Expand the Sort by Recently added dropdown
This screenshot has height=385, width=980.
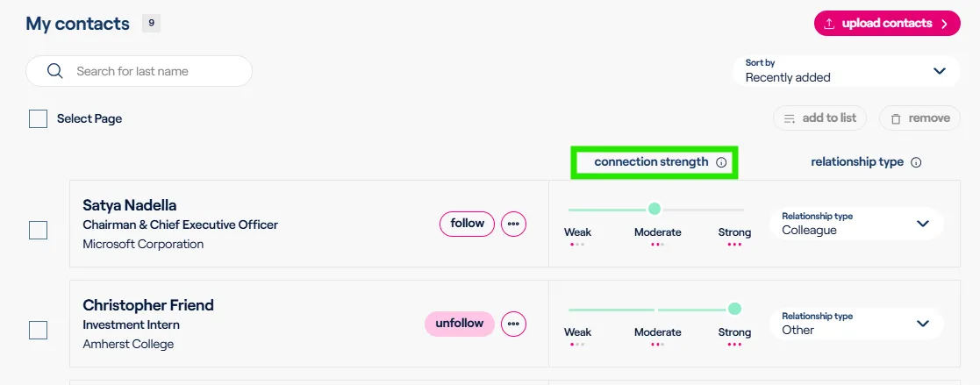(x=847, y=71)
